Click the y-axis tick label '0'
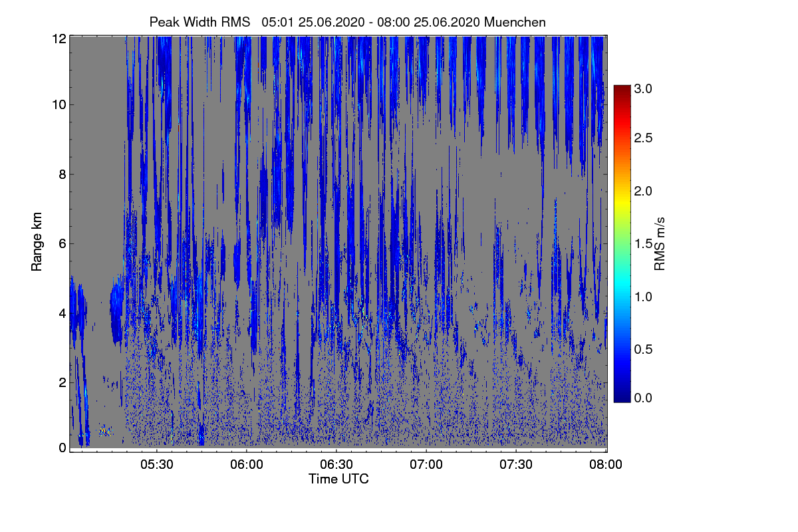This screenshot has width=798, height=532. click(x=62, y=448)
